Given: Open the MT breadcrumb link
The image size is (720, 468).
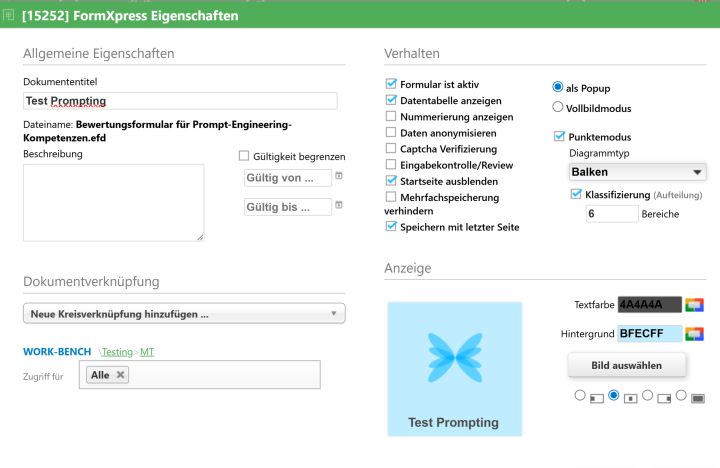Looking at the screenshot, I should pos(147,352).
